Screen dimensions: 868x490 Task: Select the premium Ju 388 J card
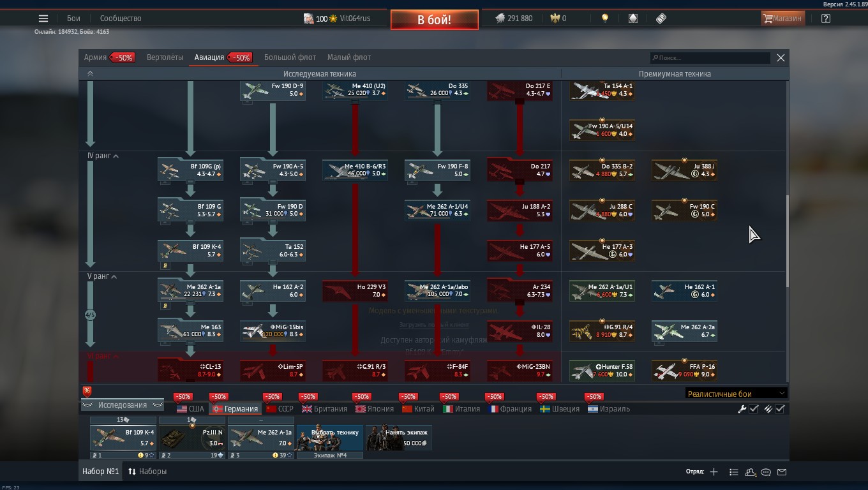684,170
